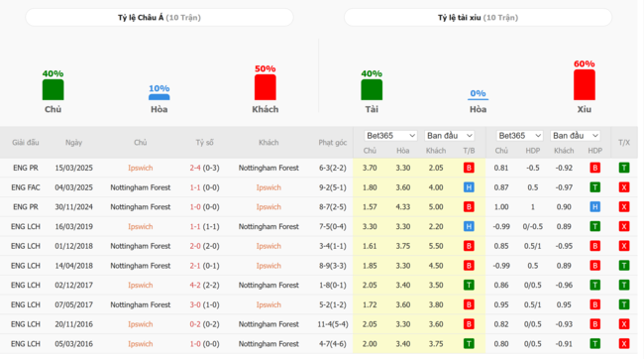Click handicap value 0/-0.5
The height and width of the screenshot is (359, 644).
click(x=533, y=226)
